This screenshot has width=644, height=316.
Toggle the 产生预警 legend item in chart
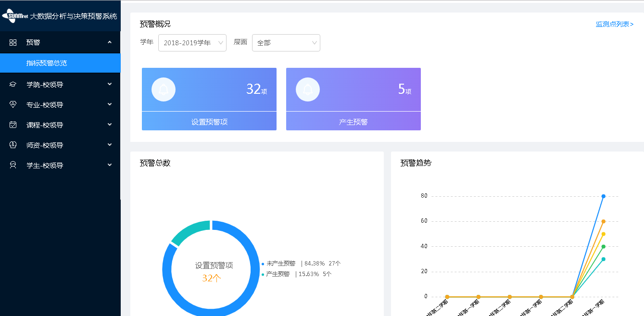click(278, 274)
